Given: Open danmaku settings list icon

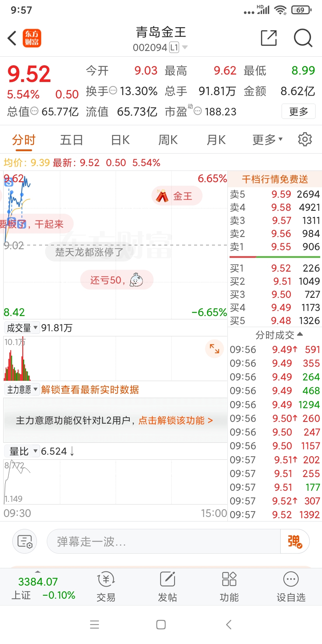Looking at the screenshot, I should coord(24,541).
